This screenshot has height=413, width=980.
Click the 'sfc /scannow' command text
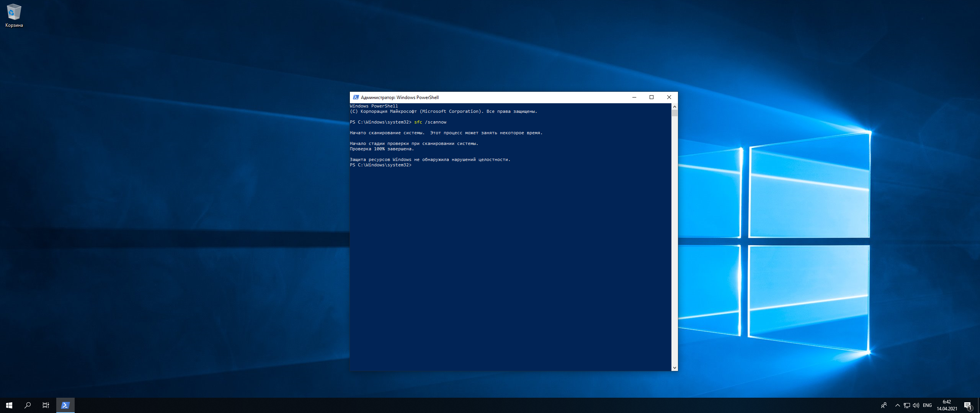[430, 122]
